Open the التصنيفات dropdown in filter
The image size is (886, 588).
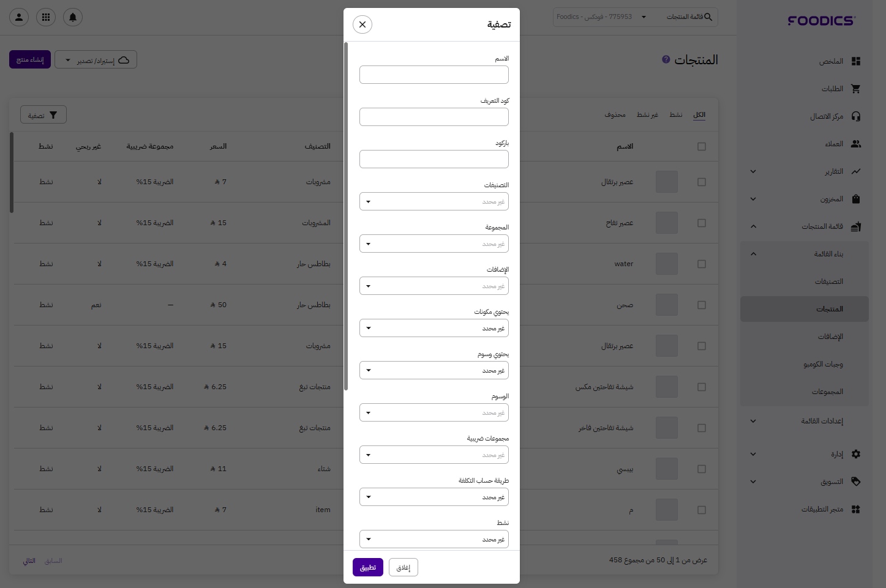pos(434,201)
